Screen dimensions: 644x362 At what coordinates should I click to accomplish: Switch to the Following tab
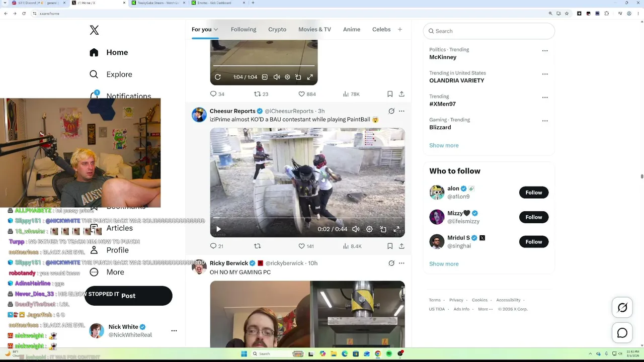(x=244, y=29)
